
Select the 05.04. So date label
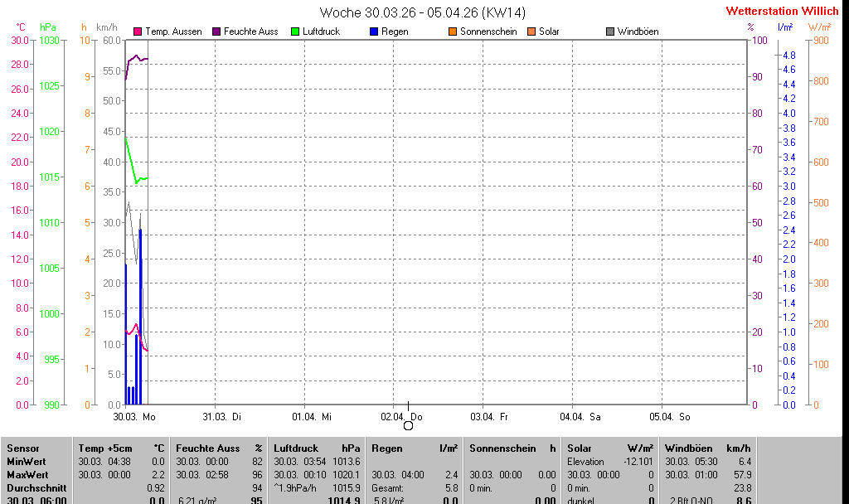[x=671, y=416]
